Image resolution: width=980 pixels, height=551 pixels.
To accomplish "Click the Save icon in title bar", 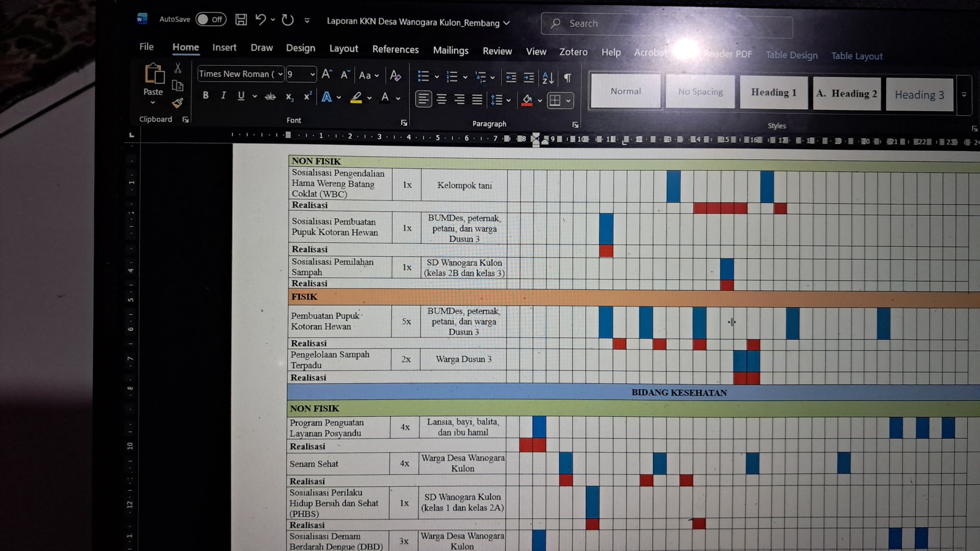I will click(241, 20).
